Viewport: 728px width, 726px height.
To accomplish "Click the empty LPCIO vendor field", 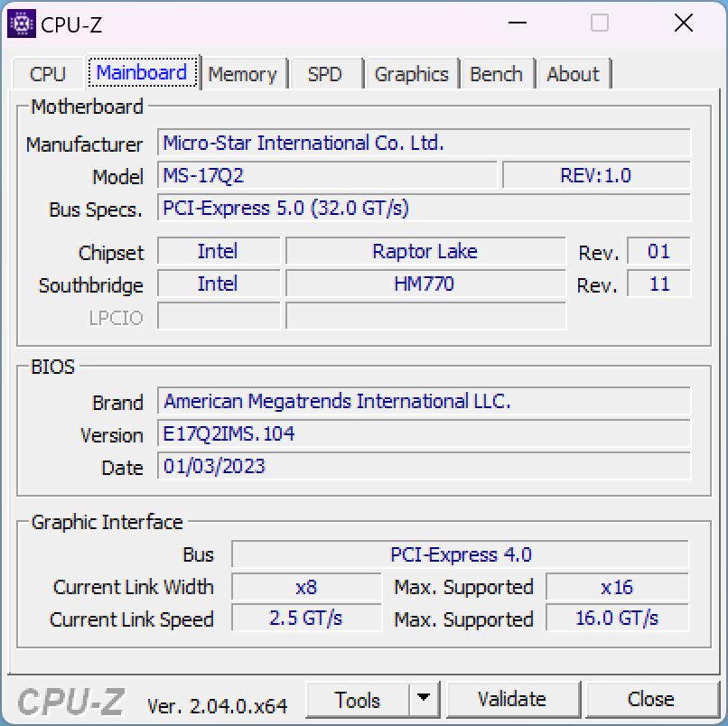I will [x=219, y=316].
